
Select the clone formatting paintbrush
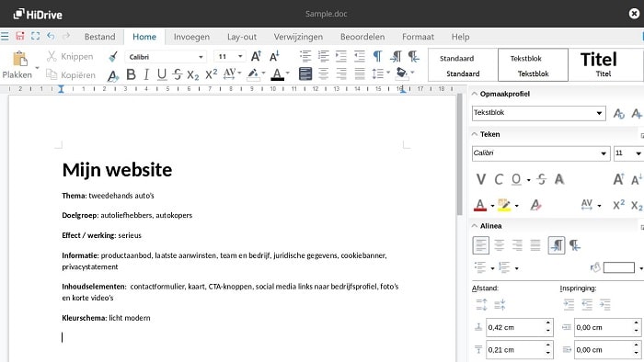pos(113,57)
